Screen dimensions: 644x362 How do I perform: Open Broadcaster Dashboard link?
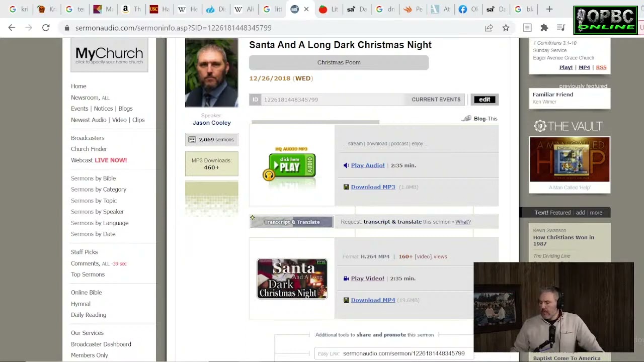[101, 344]
